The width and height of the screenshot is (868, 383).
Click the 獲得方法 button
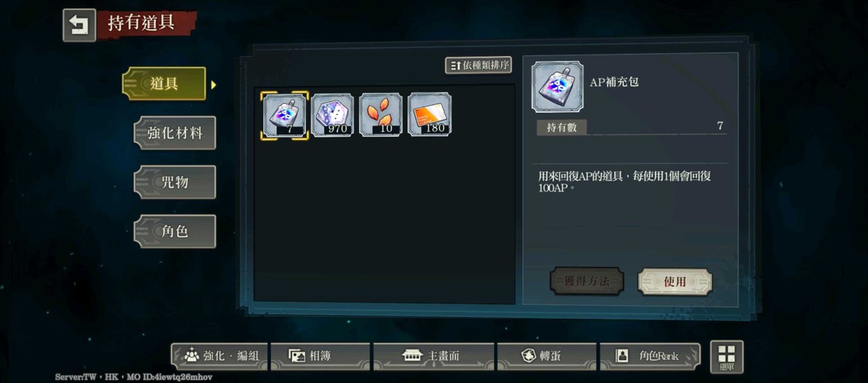(586, 281)
